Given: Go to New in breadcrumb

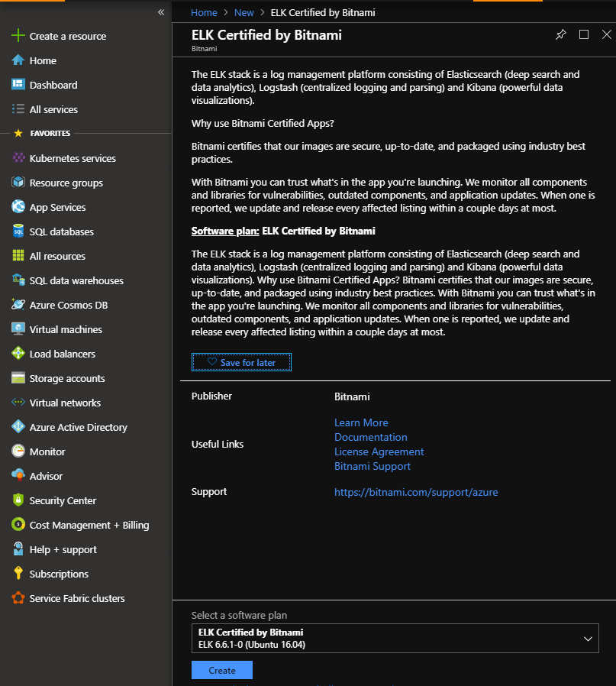Looking at the screenshot, I should pyautogui.click(x=244, y=12).
